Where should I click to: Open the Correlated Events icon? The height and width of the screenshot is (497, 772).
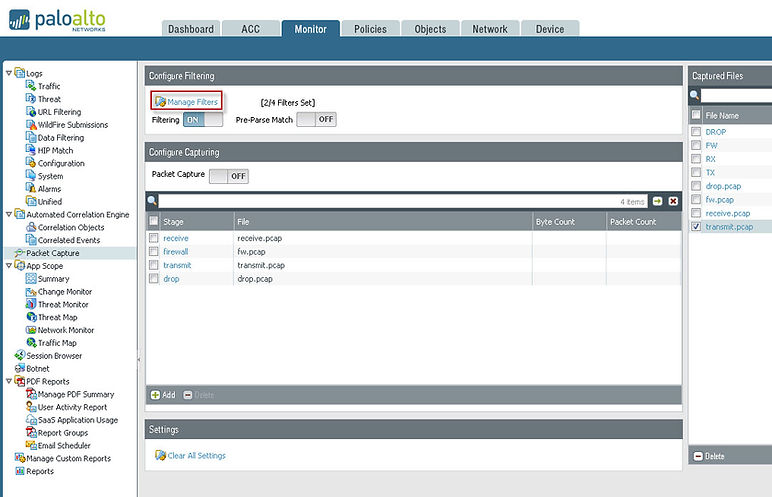[x=31, y=240]
